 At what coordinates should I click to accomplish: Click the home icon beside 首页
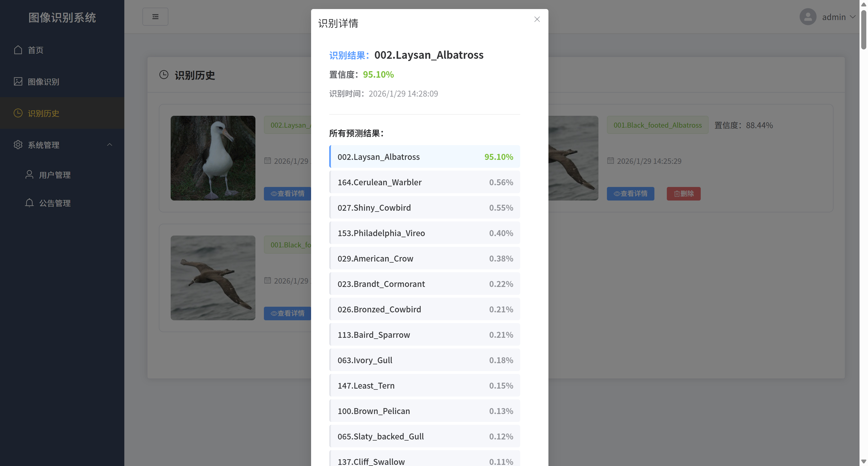tap(18, 50)
